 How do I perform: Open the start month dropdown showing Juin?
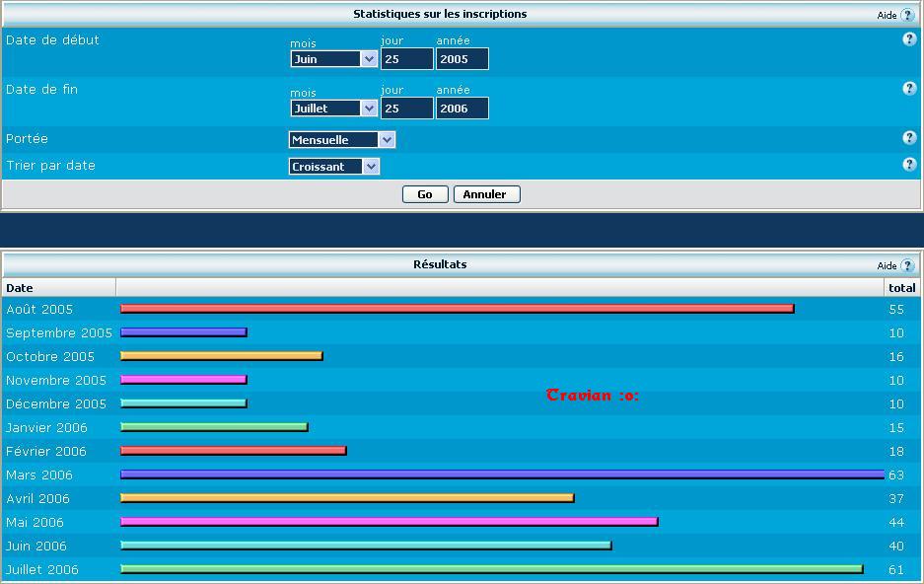tap(333, 59)
